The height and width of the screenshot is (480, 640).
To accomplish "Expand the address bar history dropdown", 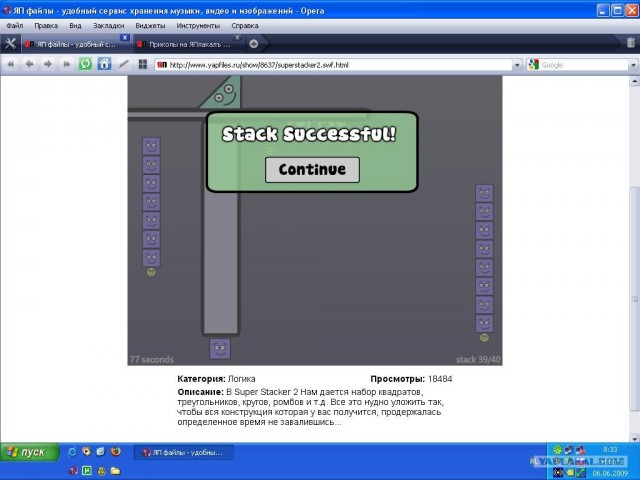I will pyautogui.click(x=517, y=64).
